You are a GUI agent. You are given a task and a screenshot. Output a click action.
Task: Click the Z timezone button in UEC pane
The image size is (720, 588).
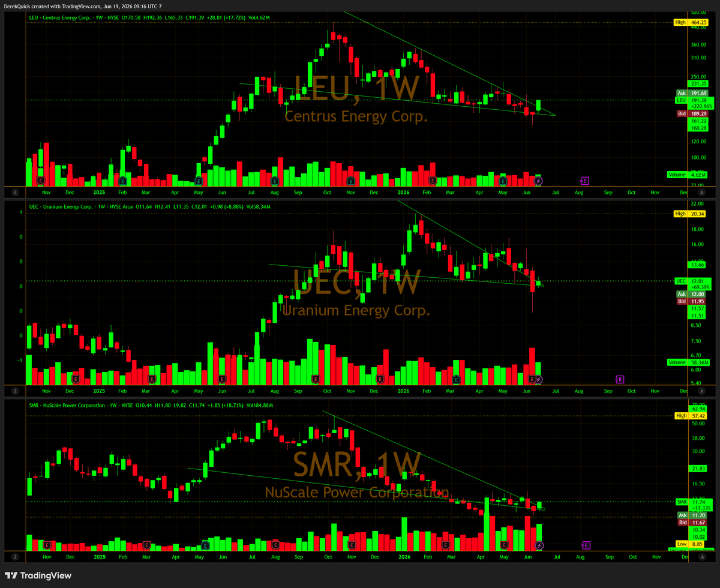tap(15, 391)
